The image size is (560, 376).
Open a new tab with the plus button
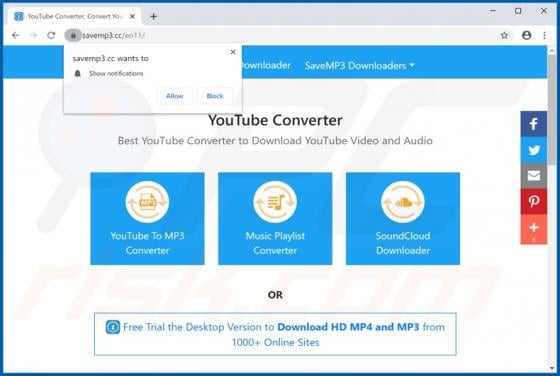tap(154, 16)
